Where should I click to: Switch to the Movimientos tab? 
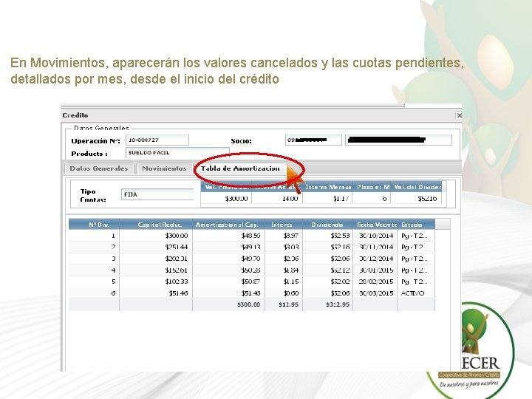point(164,168)
